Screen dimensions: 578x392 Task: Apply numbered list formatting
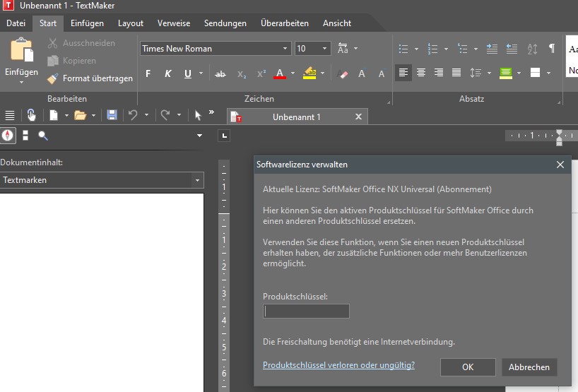coord(432,49)
